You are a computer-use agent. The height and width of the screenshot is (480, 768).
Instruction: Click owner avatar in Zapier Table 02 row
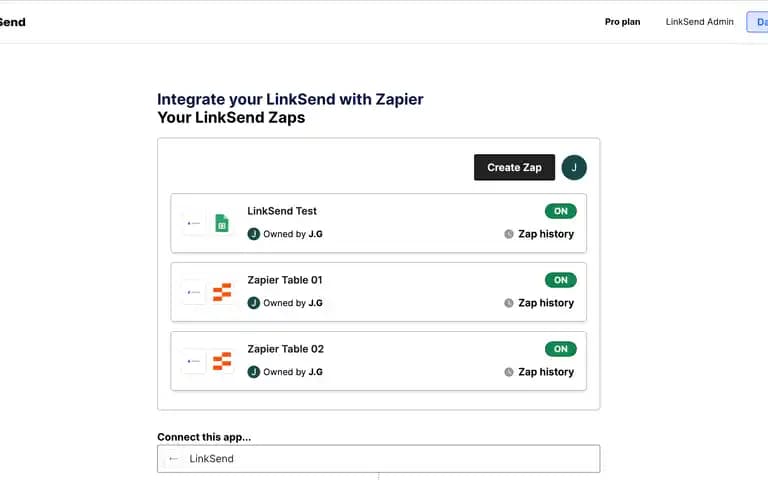[254, 372]
